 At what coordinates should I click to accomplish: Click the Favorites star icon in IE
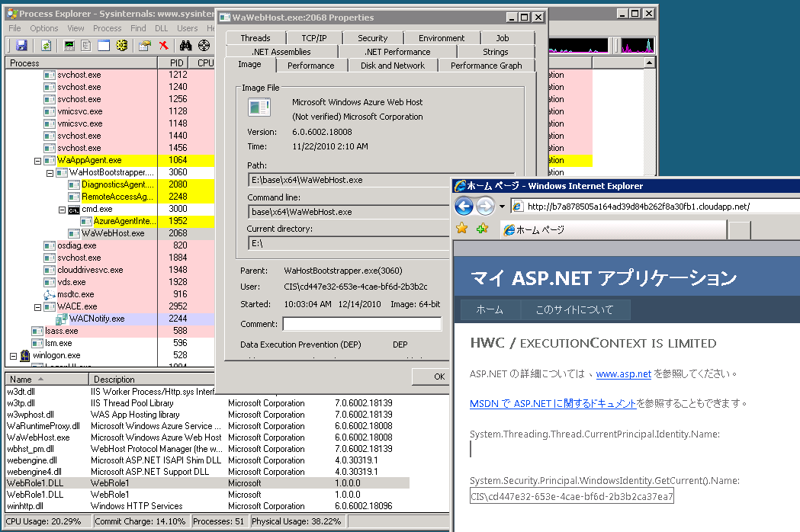click(461, 229)
